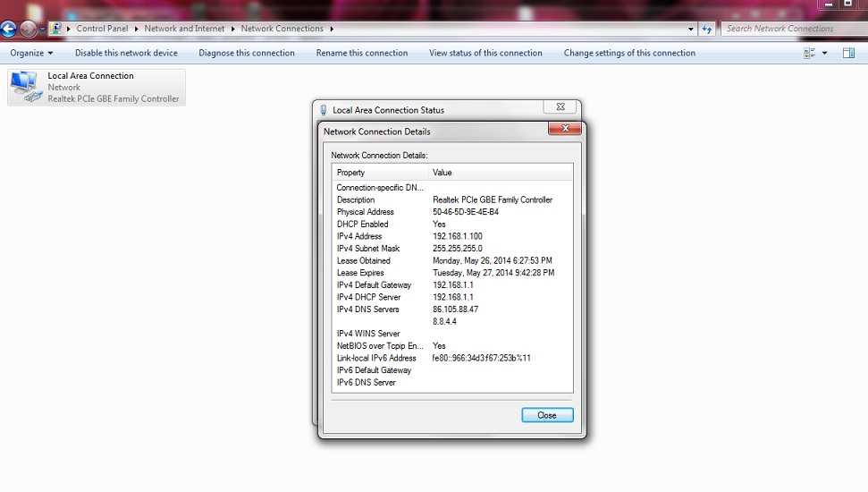This screenshot has width=868, height=492.
Task: Open the Organize dropdown menu
Action: [x=31, y=54]
